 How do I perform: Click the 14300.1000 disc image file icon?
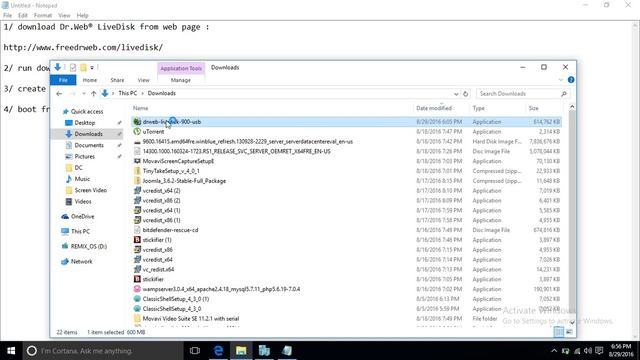137,151
